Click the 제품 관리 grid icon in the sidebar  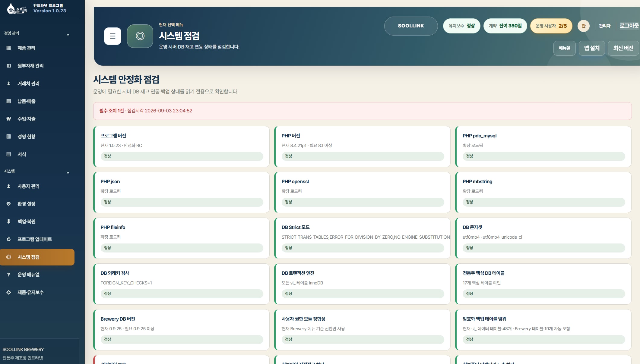pyautogui.click(x=9, y=48)
